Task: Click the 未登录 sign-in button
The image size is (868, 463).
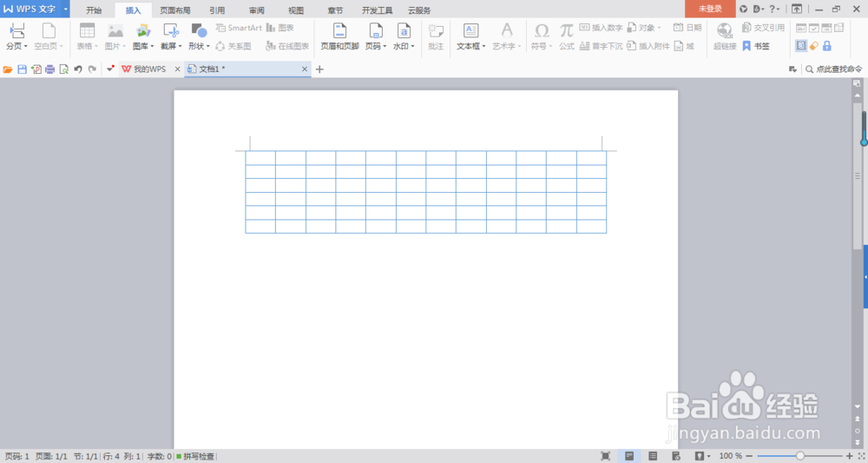Action: coord(710,9)
